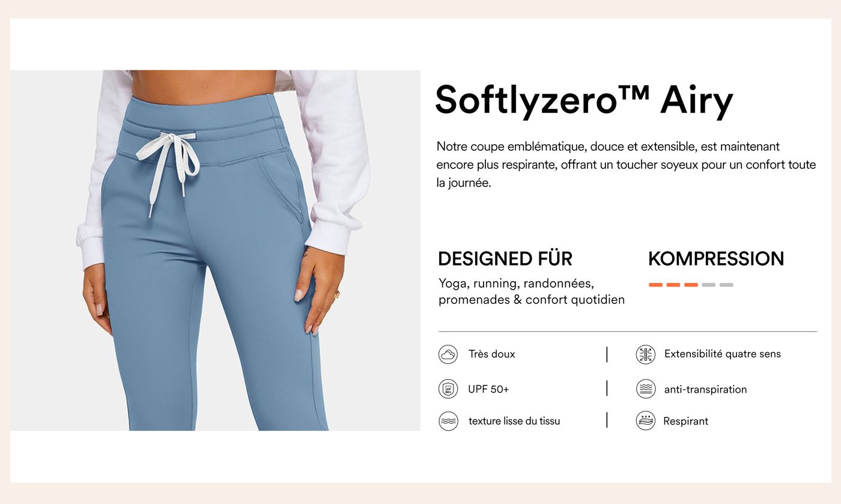Click the four-way stretch arrows icon
The image size is (841, 504).
(x=646, y=354)
